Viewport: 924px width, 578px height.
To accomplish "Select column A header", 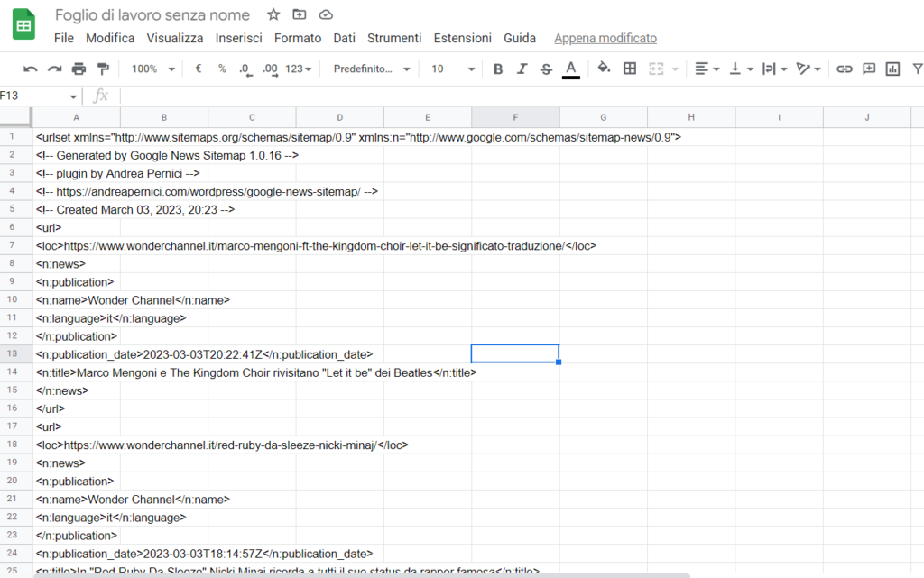I will pos(76,118).
